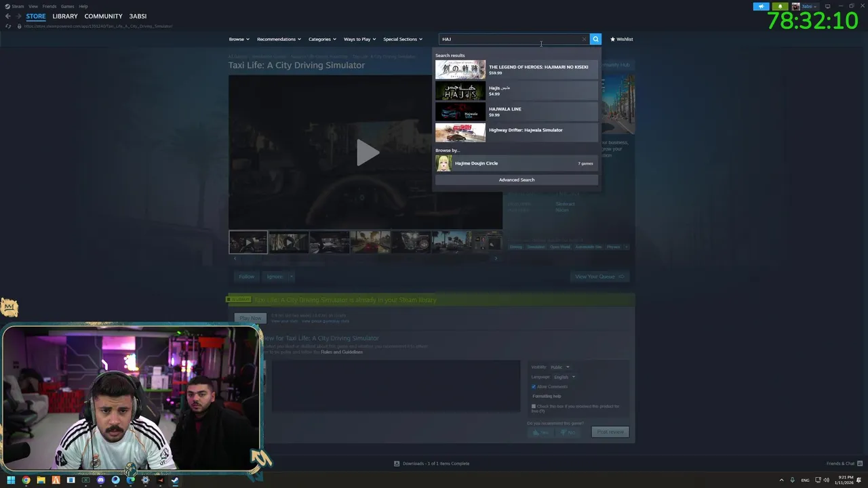The height and width of the screenshot is (488, 868).
Task: Open the volume control in tray
Action: tap(827, 481)
